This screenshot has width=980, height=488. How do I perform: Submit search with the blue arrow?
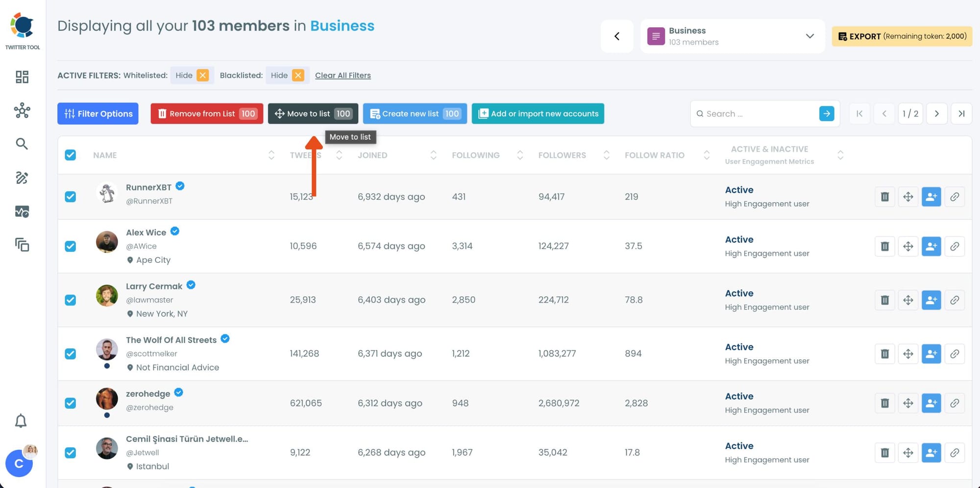pyautogui.click(x=827, y=114)
